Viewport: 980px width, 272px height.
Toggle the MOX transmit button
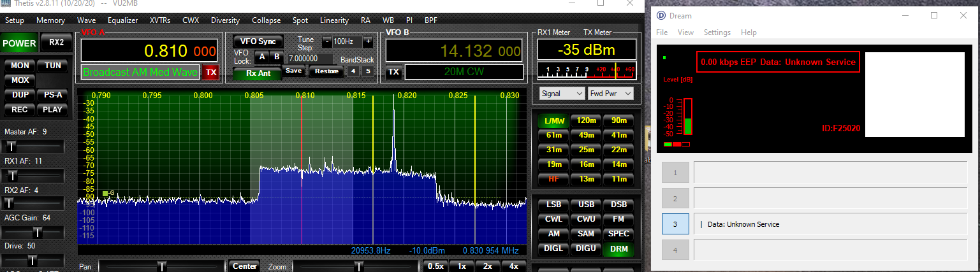click(x=20, y=80)
